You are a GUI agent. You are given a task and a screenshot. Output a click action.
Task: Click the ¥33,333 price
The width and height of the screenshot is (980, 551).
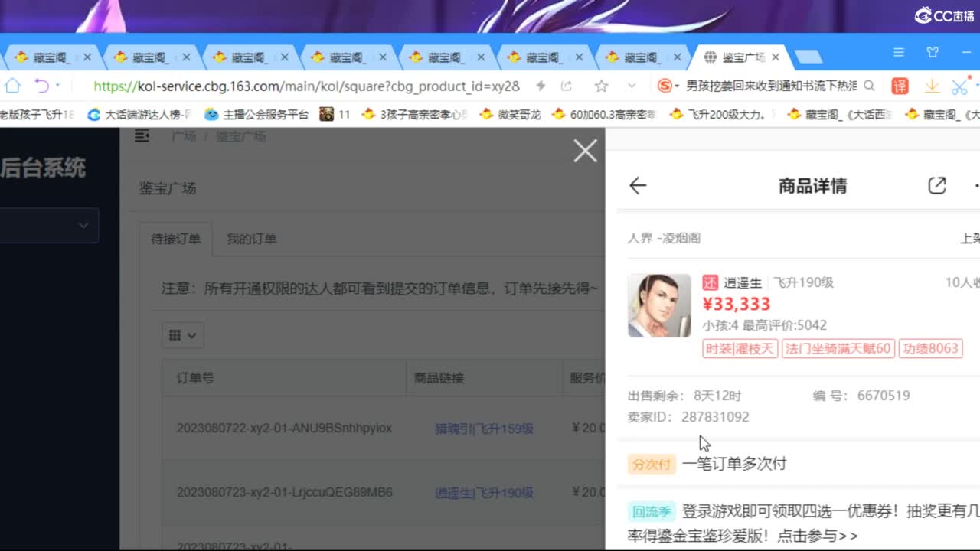737,304
